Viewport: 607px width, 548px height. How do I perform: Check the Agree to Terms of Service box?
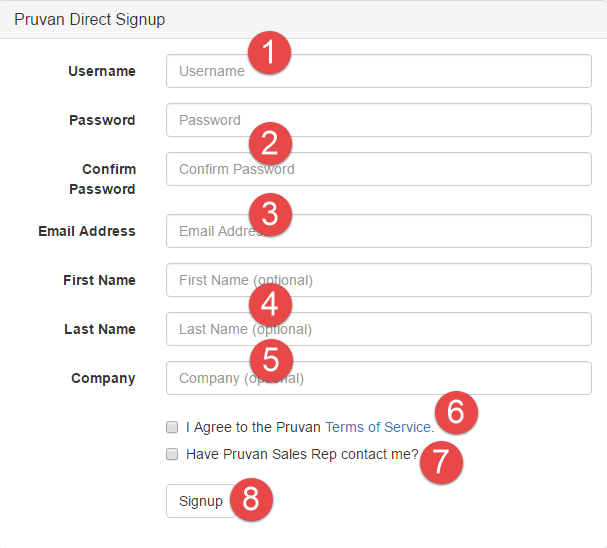(172, 427)
